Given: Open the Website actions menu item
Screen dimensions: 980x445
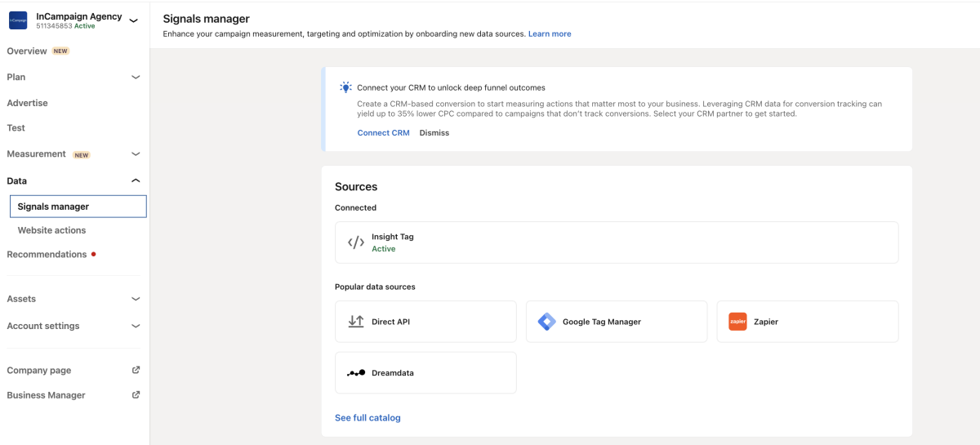Looking at the screenshot, I should point(51,230).
